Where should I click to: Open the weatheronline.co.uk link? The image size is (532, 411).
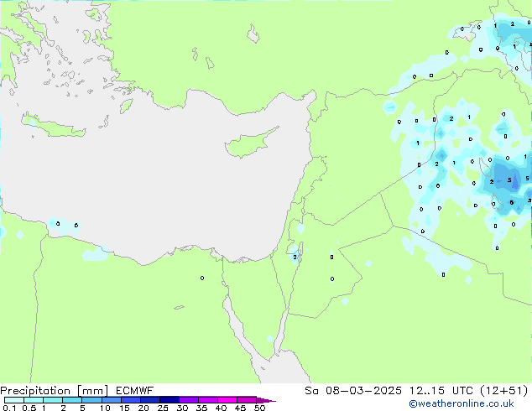(x=462, y=403)
